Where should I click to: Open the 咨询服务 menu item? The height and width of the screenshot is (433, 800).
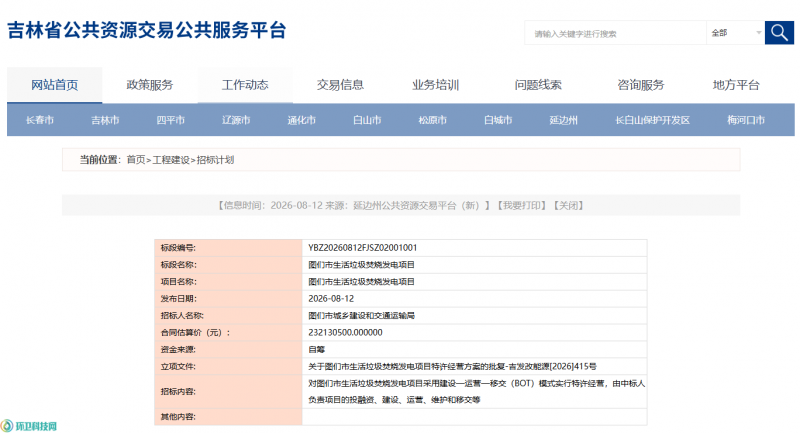point(641,85)
